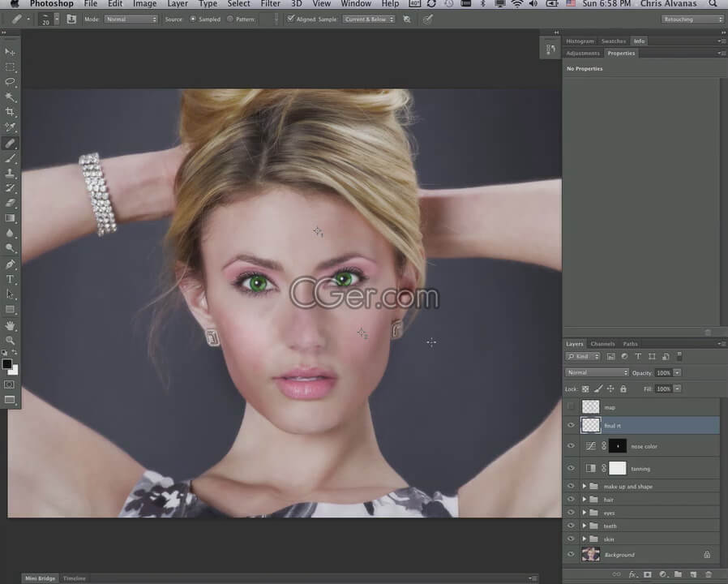Screen dimensions: 728x584
Task: Create a new layer group
Action: [x=678, y=575]
